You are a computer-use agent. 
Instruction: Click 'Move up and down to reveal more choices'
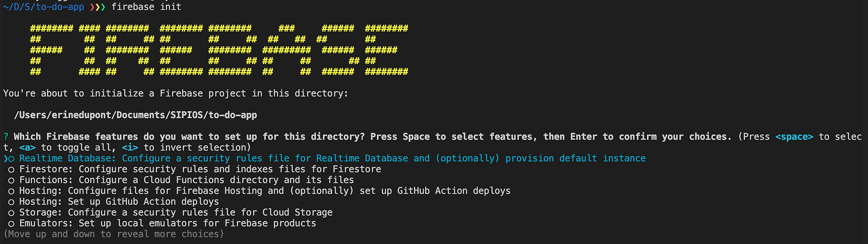click(x=114, y=234)
